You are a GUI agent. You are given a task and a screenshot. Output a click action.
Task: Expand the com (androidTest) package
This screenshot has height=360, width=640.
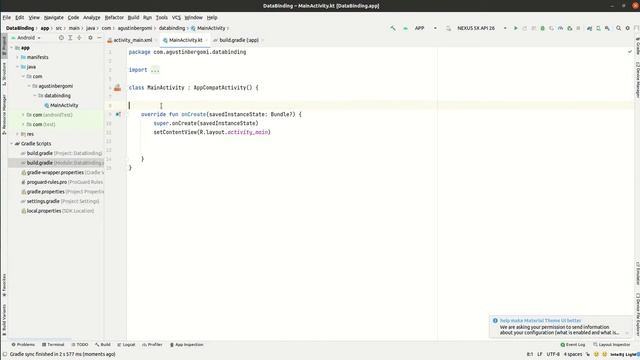(x=23, y=115)
